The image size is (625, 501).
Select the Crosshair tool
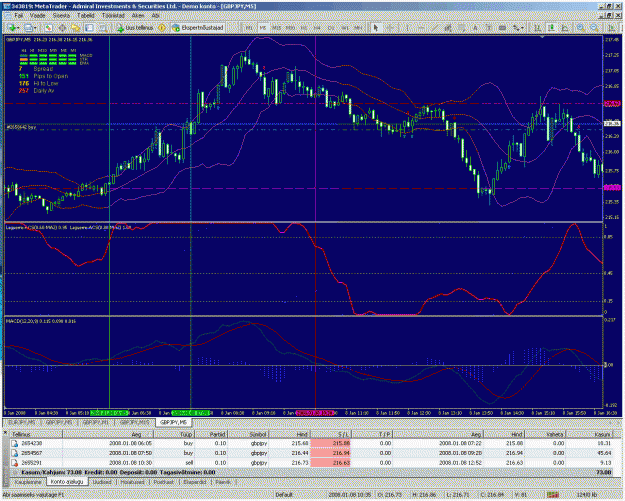tap(390, 28)
